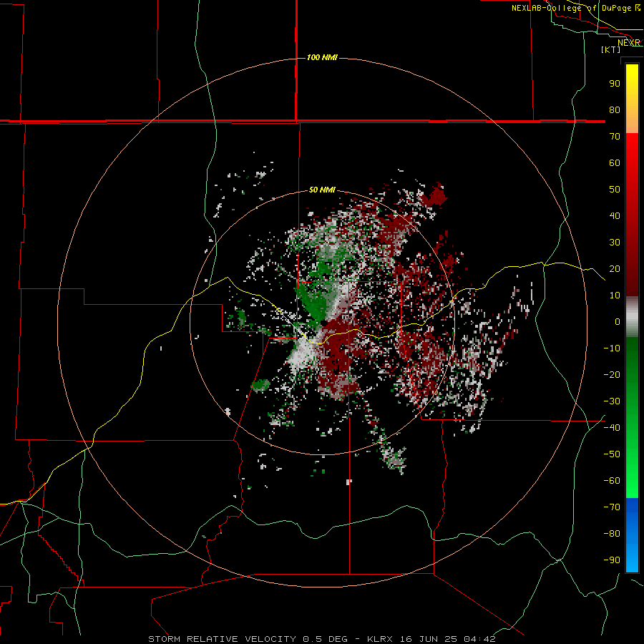Click the 50 value on the color scale
This screenshot has height=644, width=644.
pyautogui.click(x=615, y=190)
